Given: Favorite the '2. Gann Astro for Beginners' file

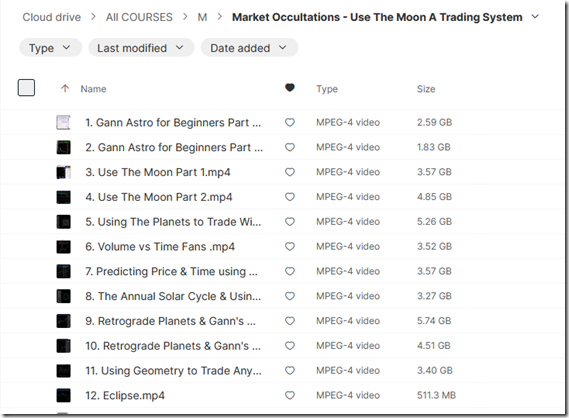Looking at the screenshot, I should point(290,147).
